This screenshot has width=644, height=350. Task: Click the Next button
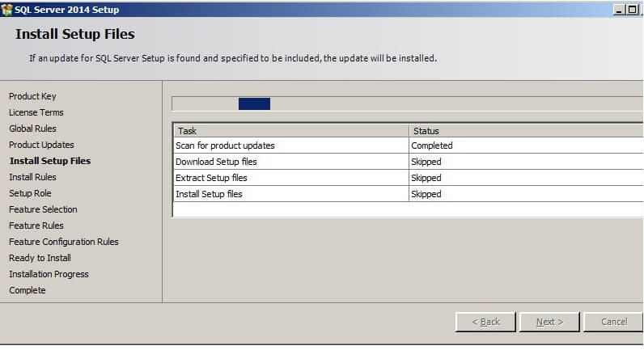click(x=549, y=322)
